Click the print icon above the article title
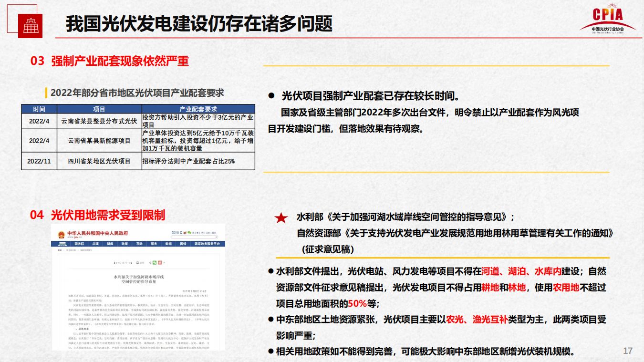This screenshot has width=644, height=362. [137, 263]
